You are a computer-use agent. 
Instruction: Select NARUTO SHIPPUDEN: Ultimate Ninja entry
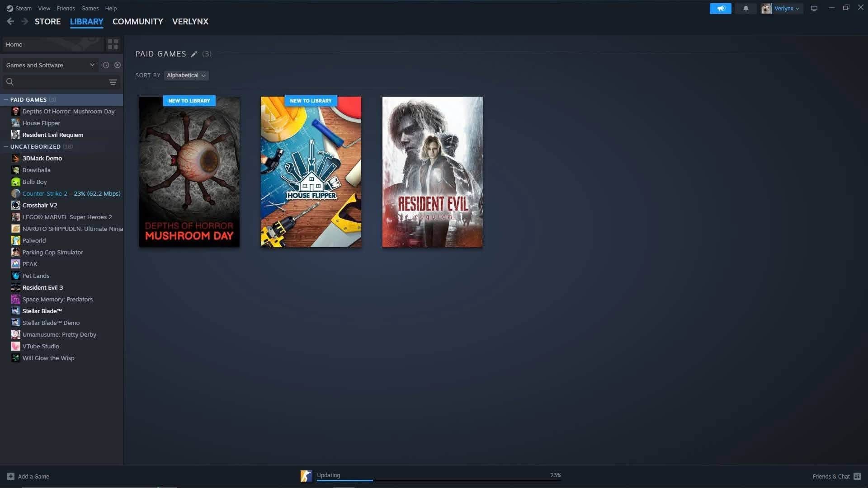[x=61, y=229]
